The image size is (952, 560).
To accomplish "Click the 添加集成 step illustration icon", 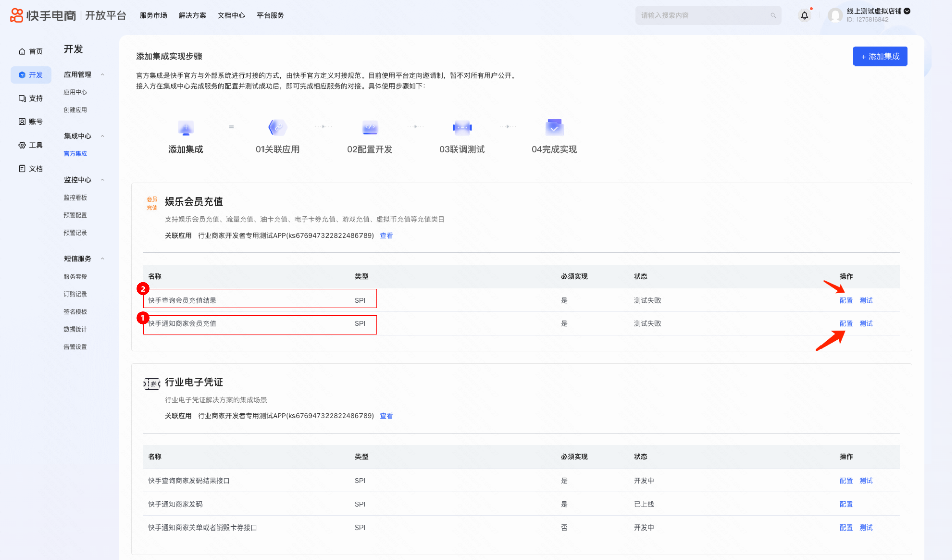I will coord(185,127).
